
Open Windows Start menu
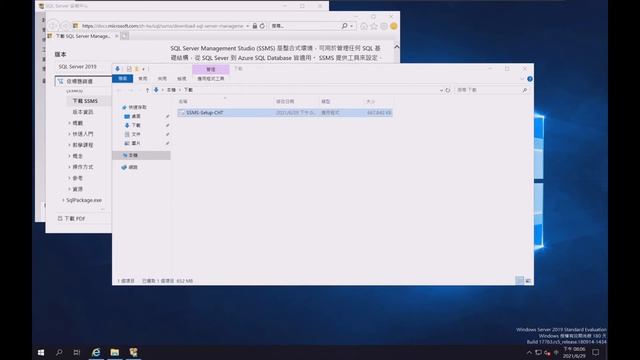[41, 352]
